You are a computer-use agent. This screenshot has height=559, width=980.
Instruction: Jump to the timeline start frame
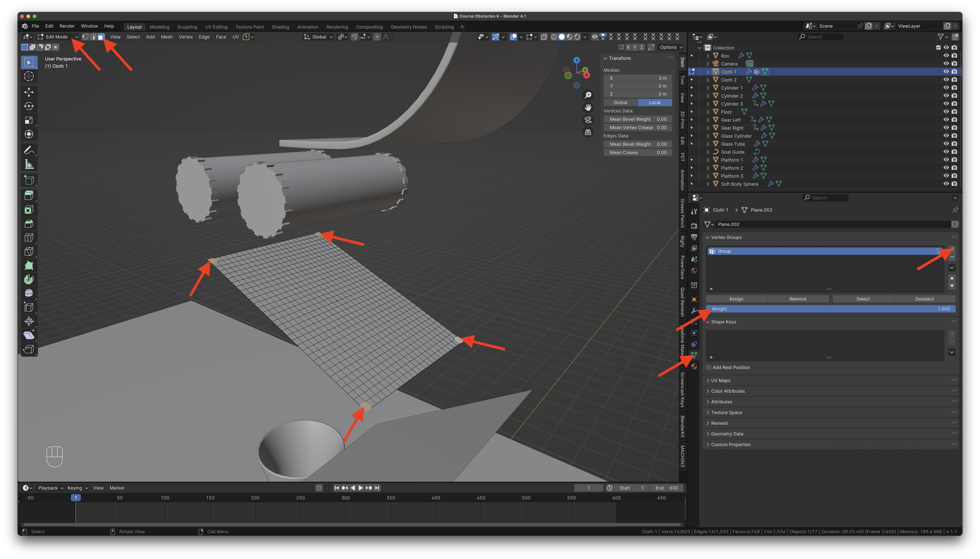[337, 488]
